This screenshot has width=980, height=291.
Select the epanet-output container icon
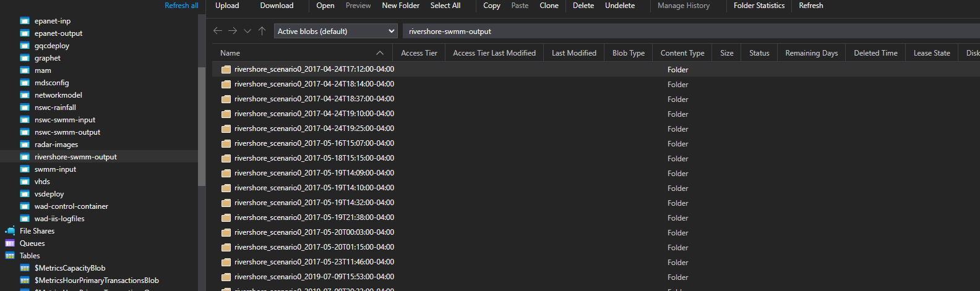click(x=25, y=33)
